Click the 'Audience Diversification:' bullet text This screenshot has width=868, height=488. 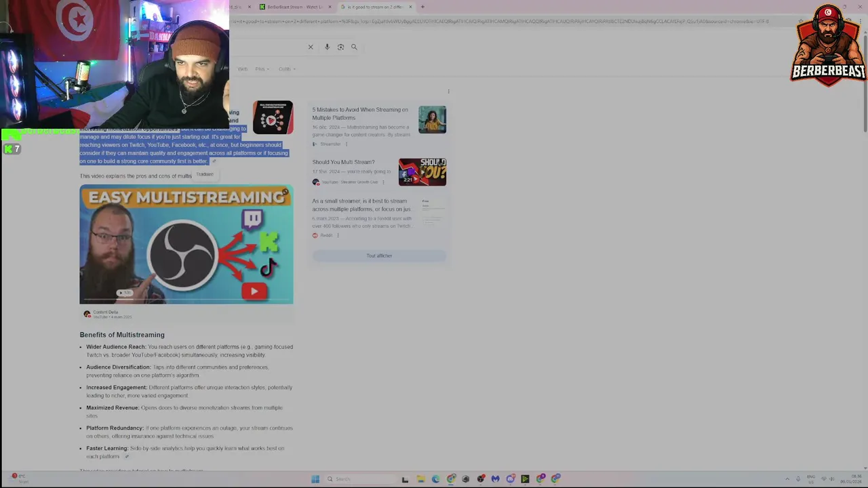pyautogui.click(x=119, y=367)
